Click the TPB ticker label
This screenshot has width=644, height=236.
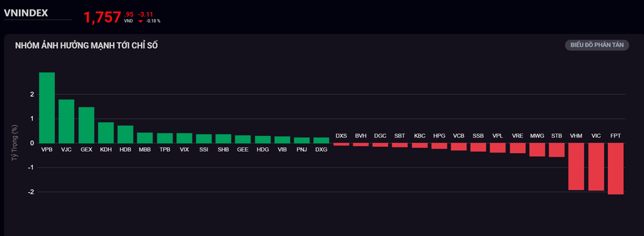coord(165,149)
